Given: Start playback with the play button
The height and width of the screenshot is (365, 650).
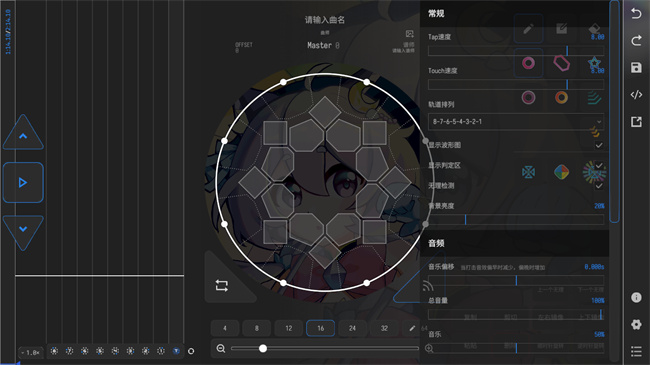Looking at the screenshot, I should coord(23,182).
